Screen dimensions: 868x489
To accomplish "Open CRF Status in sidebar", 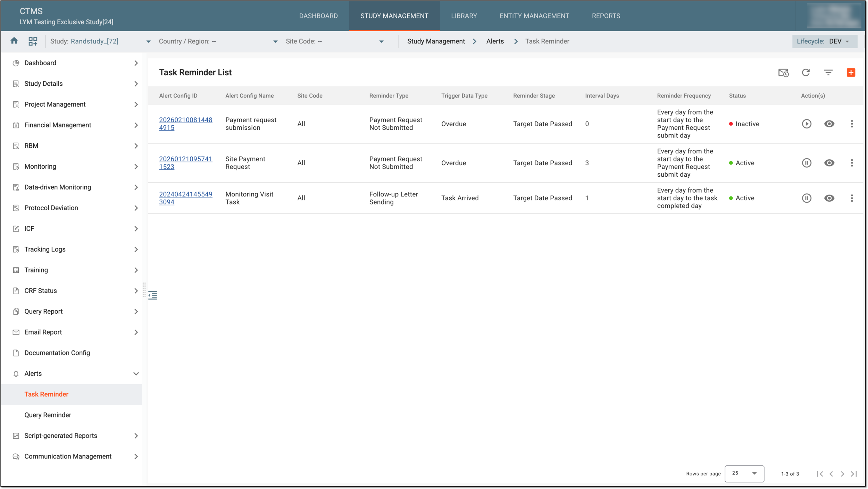I will point(71,291).
